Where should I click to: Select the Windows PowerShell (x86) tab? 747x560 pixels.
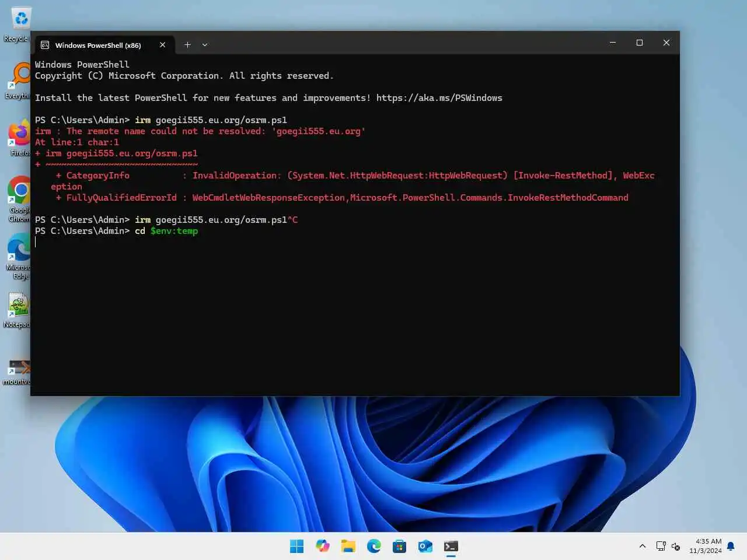[104, 45]
